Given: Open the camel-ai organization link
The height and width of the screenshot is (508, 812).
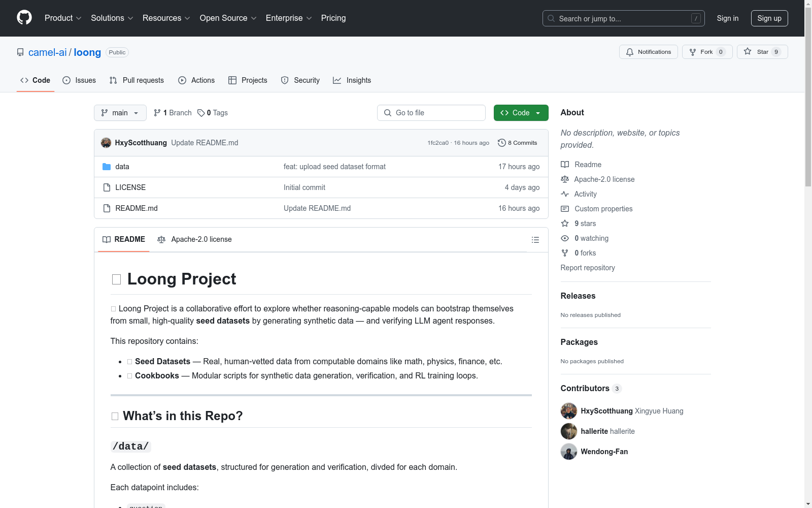Looking at the screenshot, I should (x=48, y=52).
